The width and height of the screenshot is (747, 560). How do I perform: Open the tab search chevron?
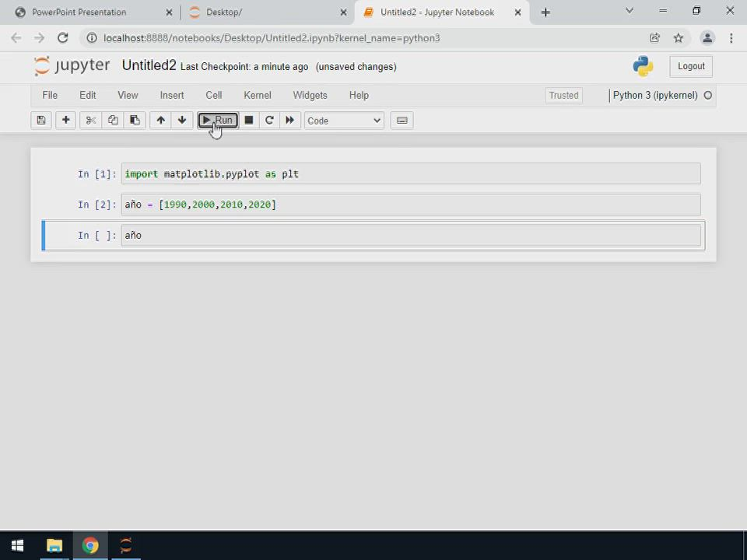tap(630, 10)
